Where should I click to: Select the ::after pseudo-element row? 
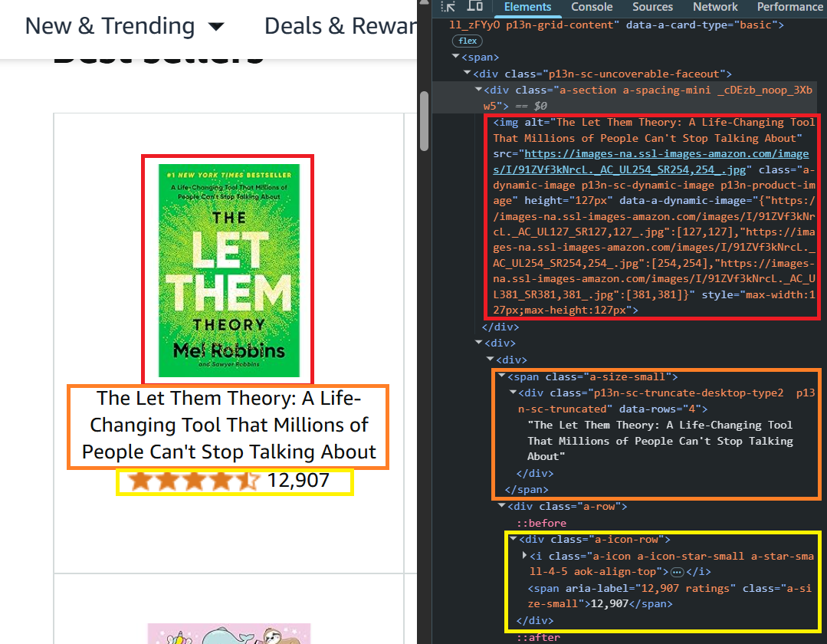click(538, 637)
